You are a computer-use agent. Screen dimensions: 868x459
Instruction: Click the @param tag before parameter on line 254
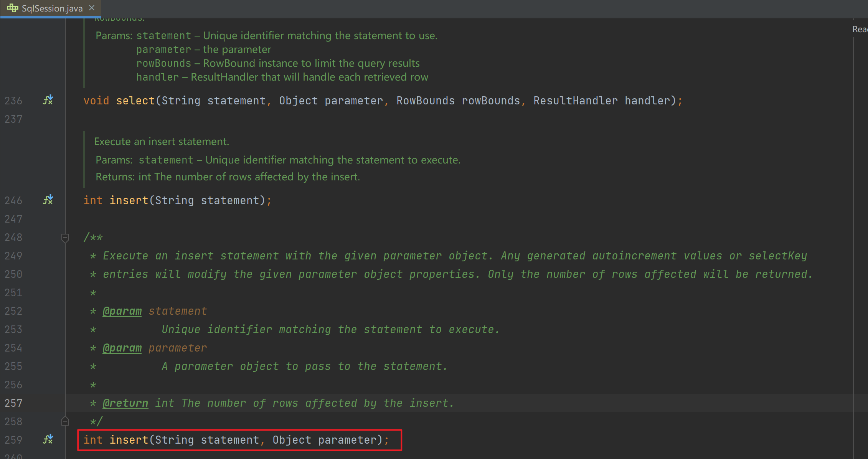(122, 348)
